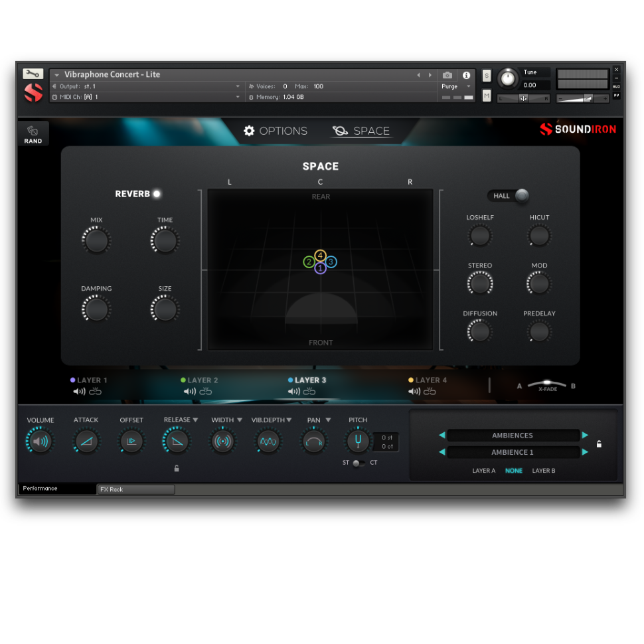The width and height of the screenshot is (644, 644).
Task: Expand the RELEASE envelope dropdown arrow
Action: coord(196,420)
